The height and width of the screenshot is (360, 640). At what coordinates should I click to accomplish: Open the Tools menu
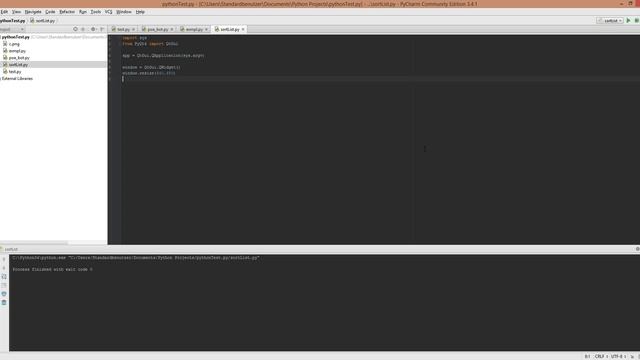96,12
